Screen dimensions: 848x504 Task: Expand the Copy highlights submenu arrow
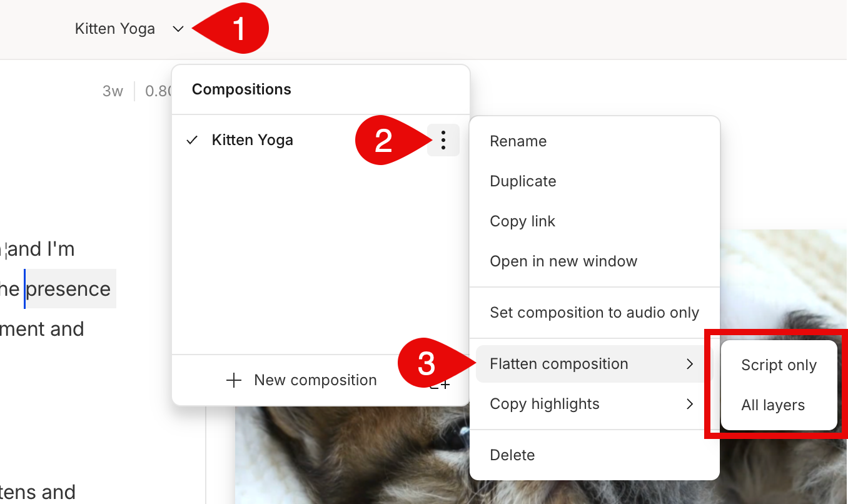tap(690, 404)
